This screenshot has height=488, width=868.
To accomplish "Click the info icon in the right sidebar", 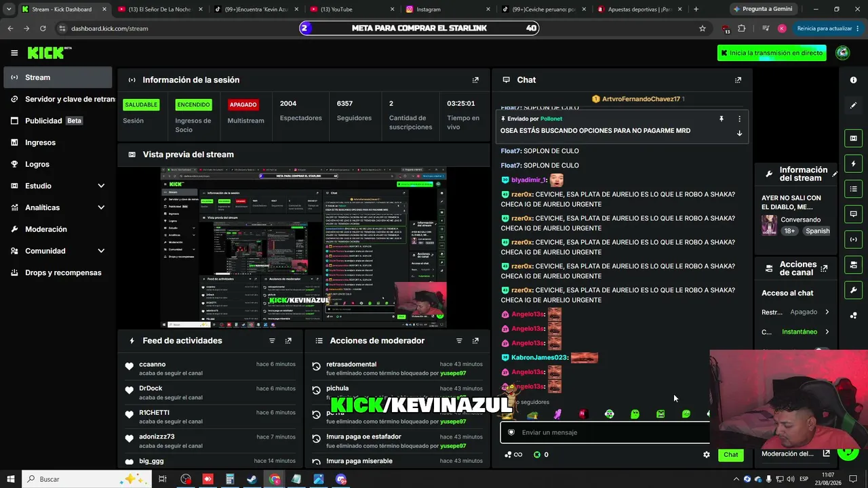I will pyautogui.click(x=853, y=80).
